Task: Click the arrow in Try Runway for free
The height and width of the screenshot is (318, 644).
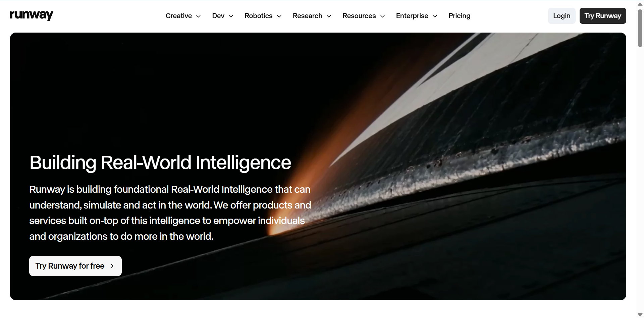Action: pos(112,266)
